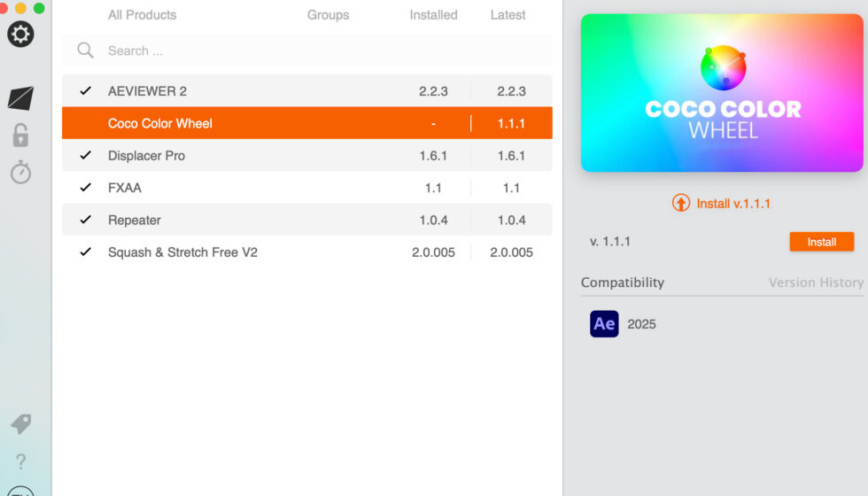This screenshot has height=496, width=868.
Task: Click Repeater latest version 1.0.4
Action: 512,221
